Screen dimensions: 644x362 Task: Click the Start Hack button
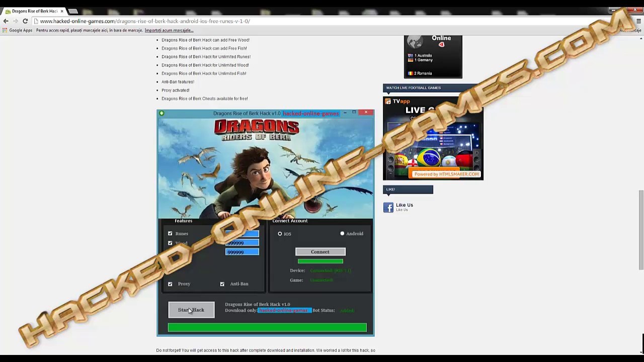(191, 310)
